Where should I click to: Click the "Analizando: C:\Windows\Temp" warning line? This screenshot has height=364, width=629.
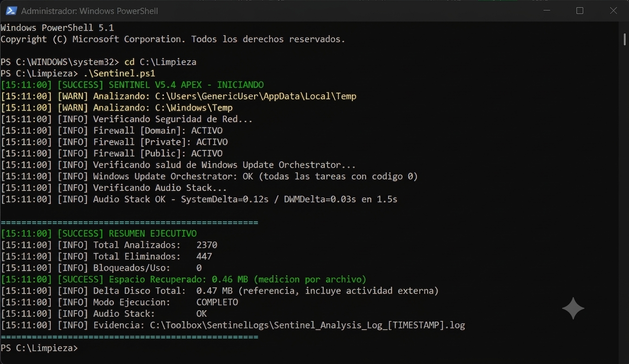pyautogui.click(x=117, y=108)
